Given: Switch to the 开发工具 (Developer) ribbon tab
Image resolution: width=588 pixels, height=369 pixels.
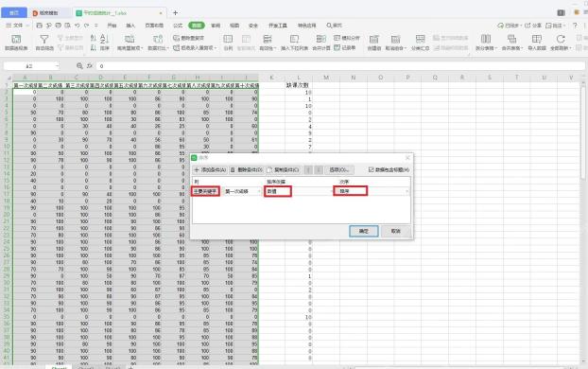Looking at the screenshot, I should (278, 26).
